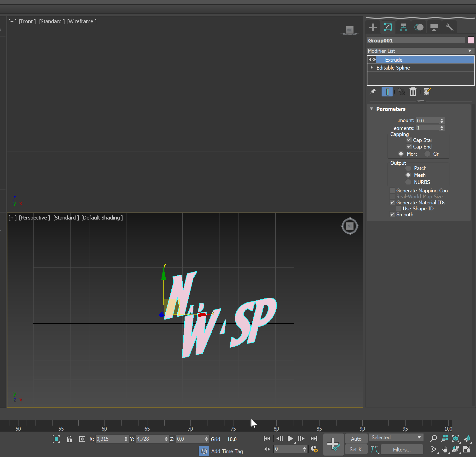Click the Auto Key button
Image resolution: width=476 pixels, height=457 pixels.
[356, 439]
